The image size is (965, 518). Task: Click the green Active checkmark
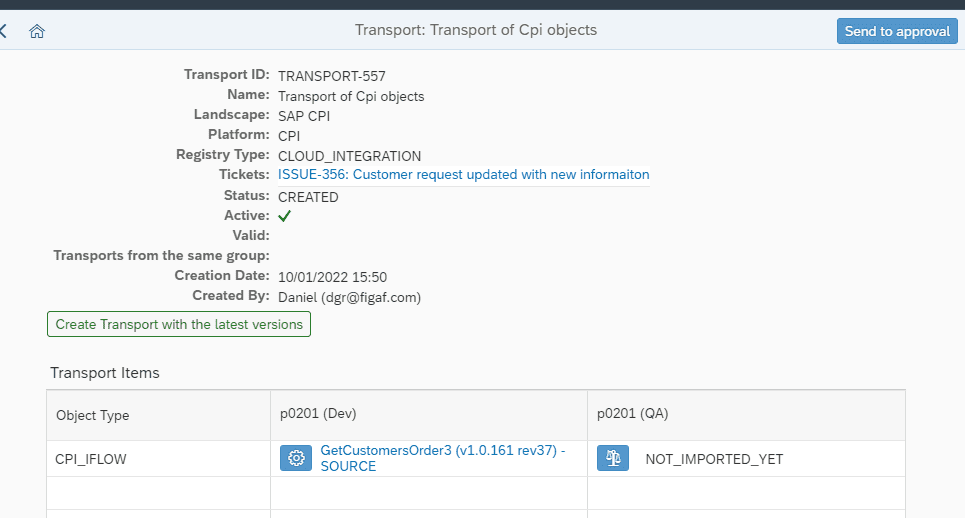284,216
